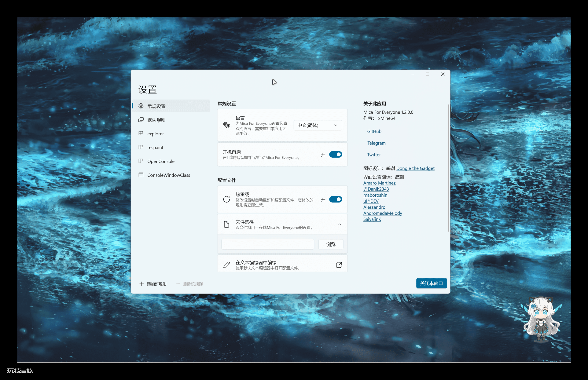Click the 在文本编辑器中编辑 row

coord(282,263)
